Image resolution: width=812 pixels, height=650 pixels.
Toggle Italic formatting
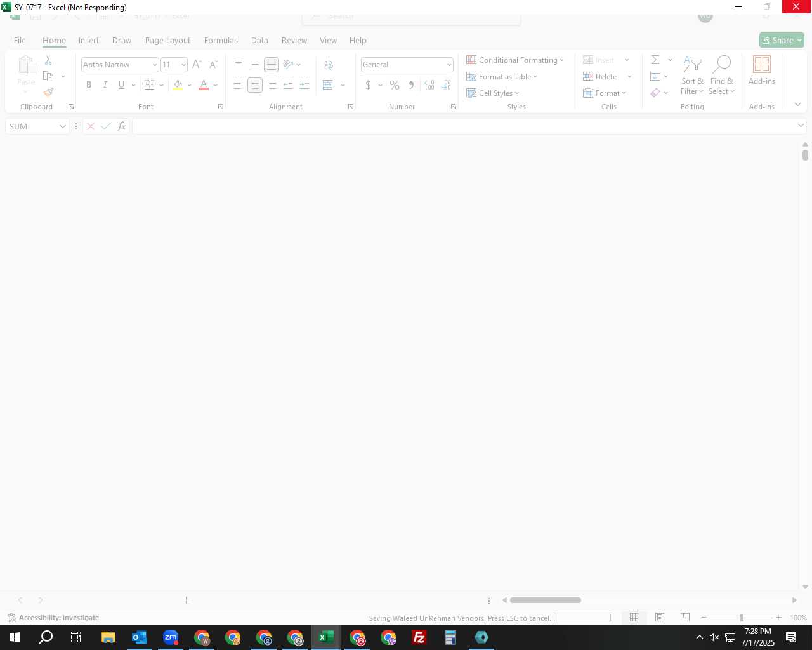pyautogui.click(x=105, y=85)
